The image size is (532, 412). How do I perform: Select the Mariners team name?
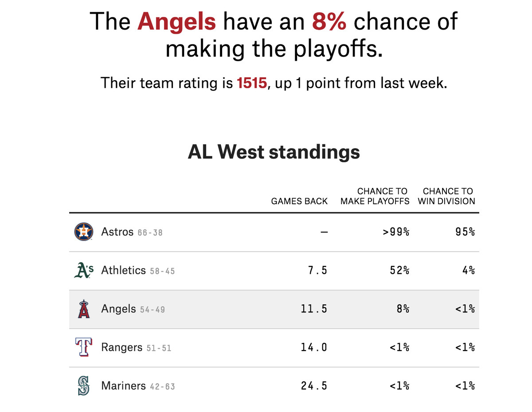(x=123, y=386)
